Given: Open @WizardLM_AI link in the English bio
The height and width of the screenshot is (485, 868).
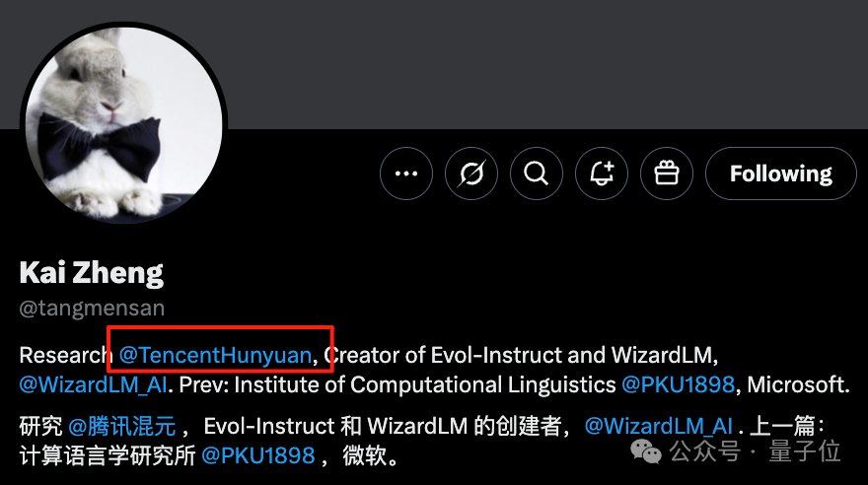Looking at the screenshot, I should (x=93, y=384).
